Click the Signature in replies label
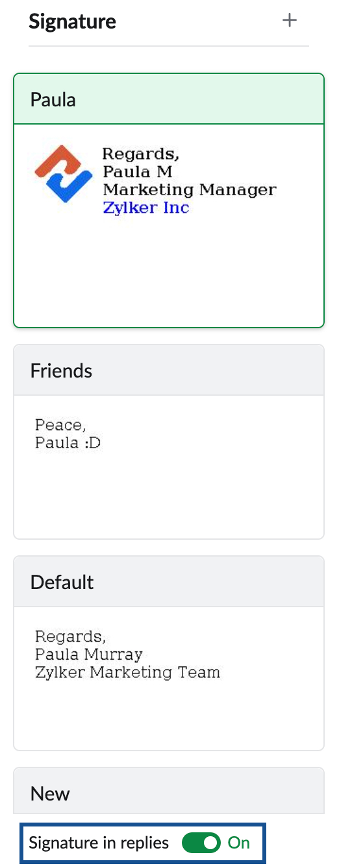Viewport: 339px width, 868px height. [x=99, y=843]
